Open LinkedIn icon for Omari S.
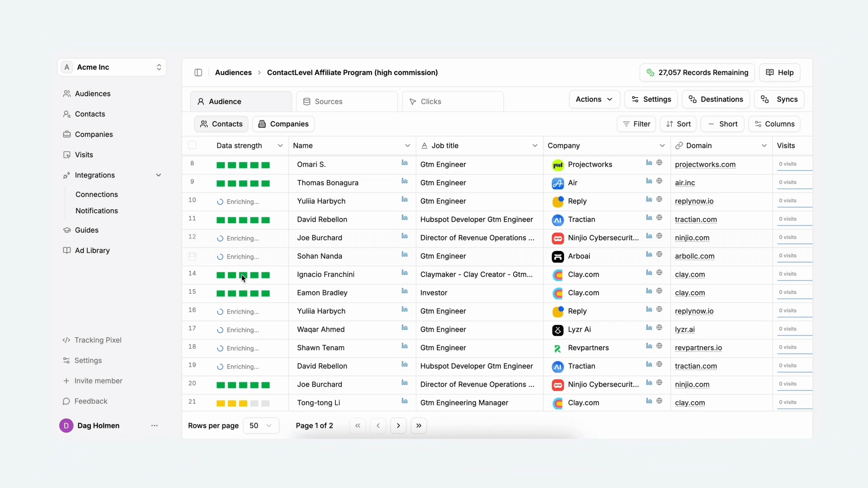868x488 pixels. 405,163
